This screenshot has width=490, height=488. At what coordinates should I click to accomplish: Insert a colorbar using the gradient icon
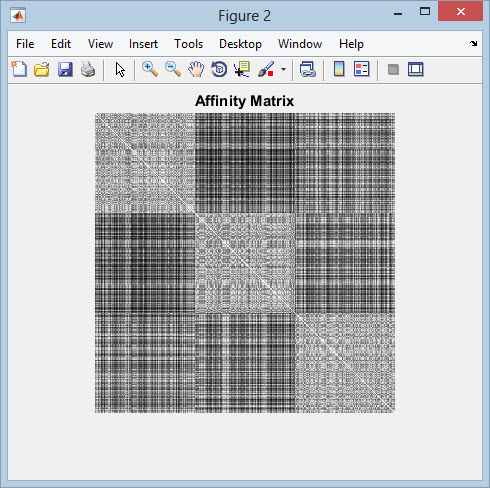coord(339,69)
